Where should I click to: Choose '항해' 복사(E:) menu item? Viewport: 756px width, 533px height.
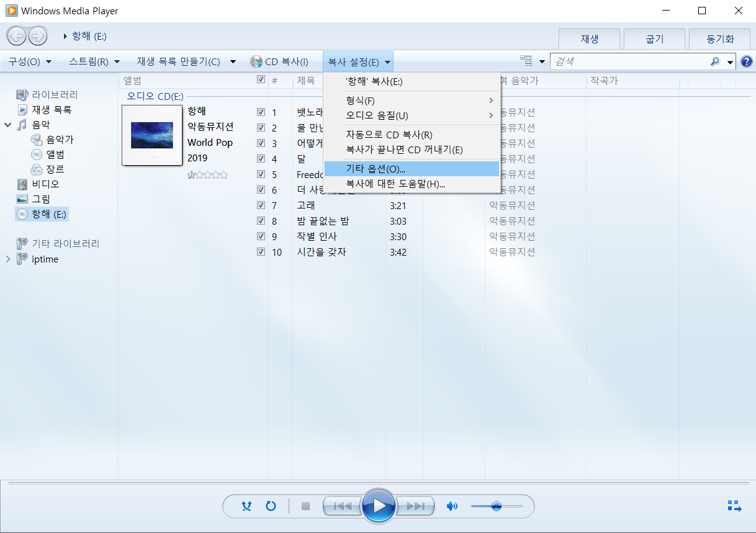412,81
